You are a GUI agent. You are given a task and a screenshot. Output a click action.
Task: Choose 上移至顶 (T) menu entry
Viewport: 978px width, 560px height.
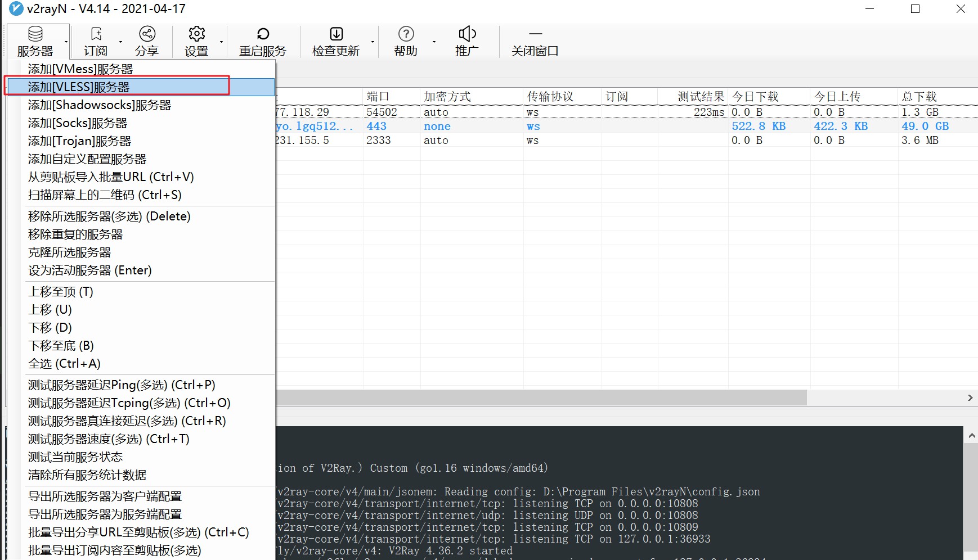140,292
